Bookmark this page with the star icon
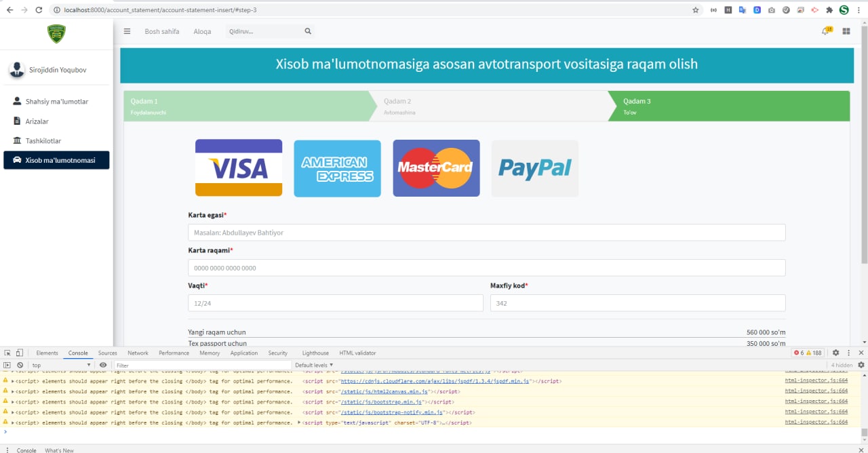The width and height of the screenshot is (868, 453). pyautogui.click(x=696, y=10)
